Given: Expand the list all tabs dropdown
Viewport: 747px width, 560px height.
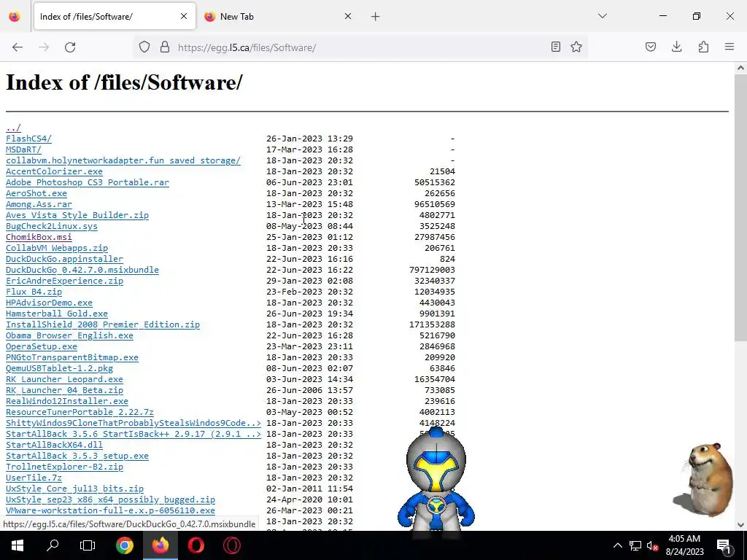Looking at the screenshot, I should [603, 16].
